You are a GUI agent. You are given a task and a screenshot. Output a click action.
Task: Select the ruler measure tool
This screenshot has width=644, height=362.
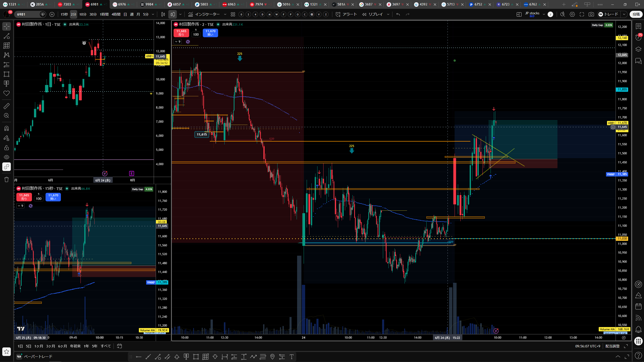click(7, 106)
